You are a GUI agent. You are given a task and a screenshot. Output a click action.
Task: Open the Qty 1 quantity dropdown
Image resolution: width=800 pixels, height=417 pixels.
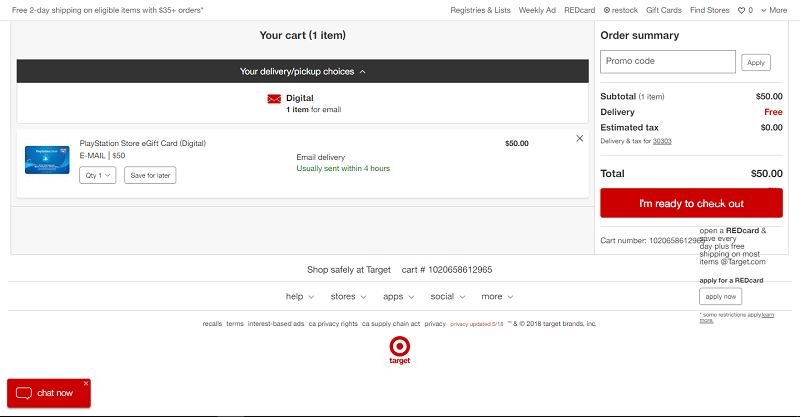[x=98, y=175]
